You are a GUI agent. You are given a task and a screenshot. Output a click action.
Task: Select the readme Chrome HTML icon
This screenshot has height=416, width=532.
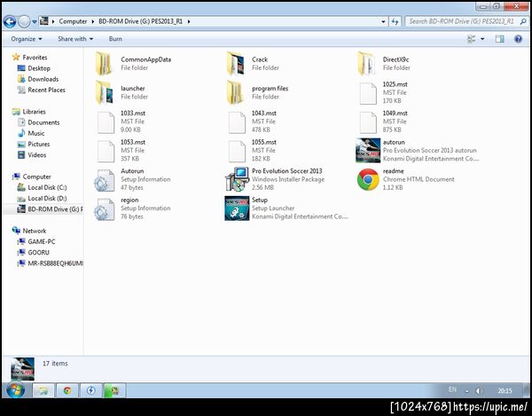tap(368, 179)
